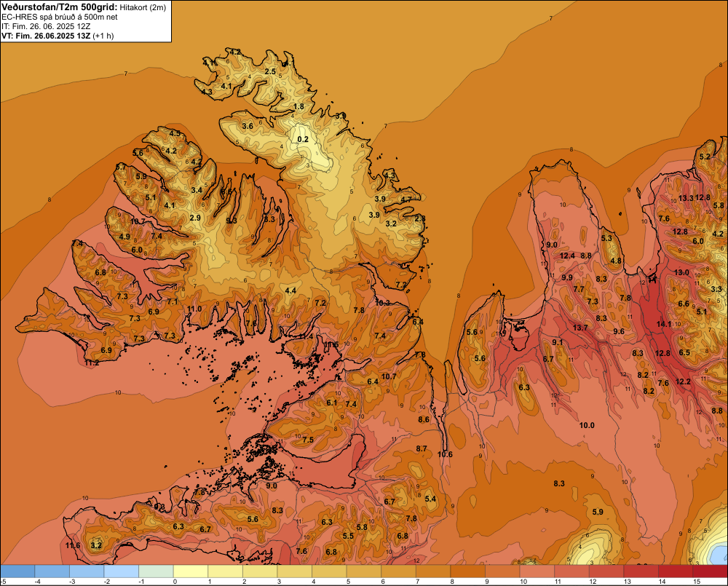Click the 'VT: Fim. 26.06.2025 13Z' valid time
The image size is (728, 586).
[x=46, y=36]
